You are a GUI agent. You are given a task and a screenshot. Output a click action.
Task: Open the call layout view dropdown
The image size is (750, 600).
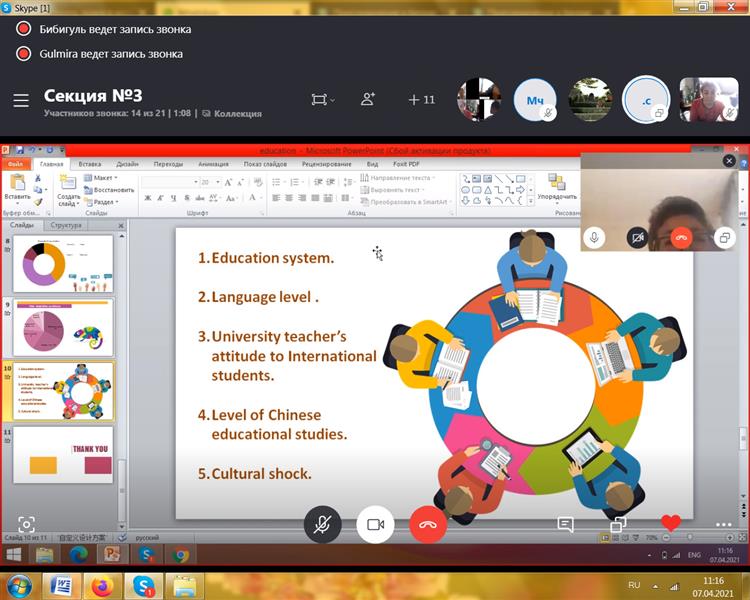point(322,99)
